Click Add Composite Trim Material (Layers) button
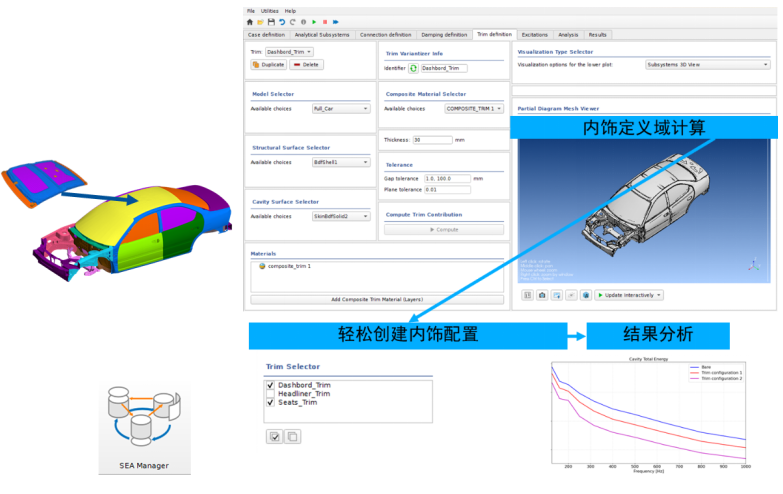Screen dimensions: 783x494 377,300
